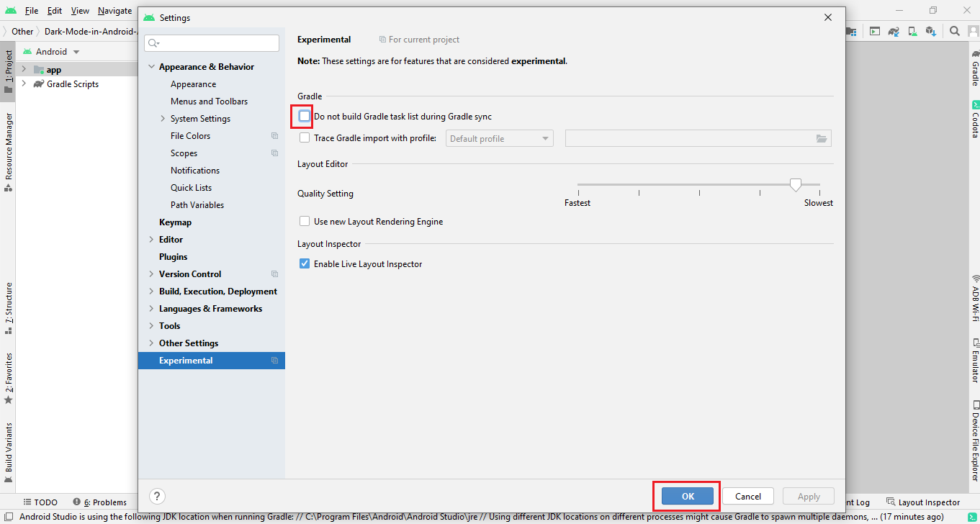Image resolution: width=980 pixels, height=524 pixels.
Task: Click the Search Everywhere magnifier icon
Action: click(x=954, y=31)
